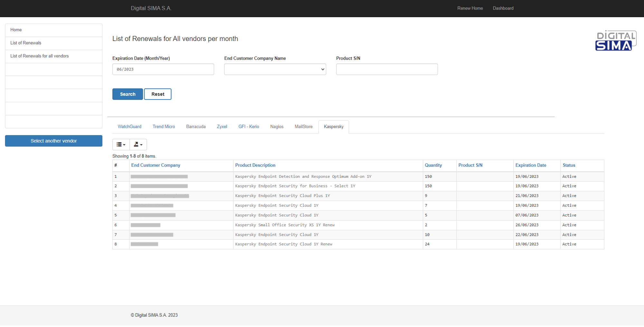The image size is (644, 327).
Task: Sort by Expiration Date column header
Action: coord(531,165)
